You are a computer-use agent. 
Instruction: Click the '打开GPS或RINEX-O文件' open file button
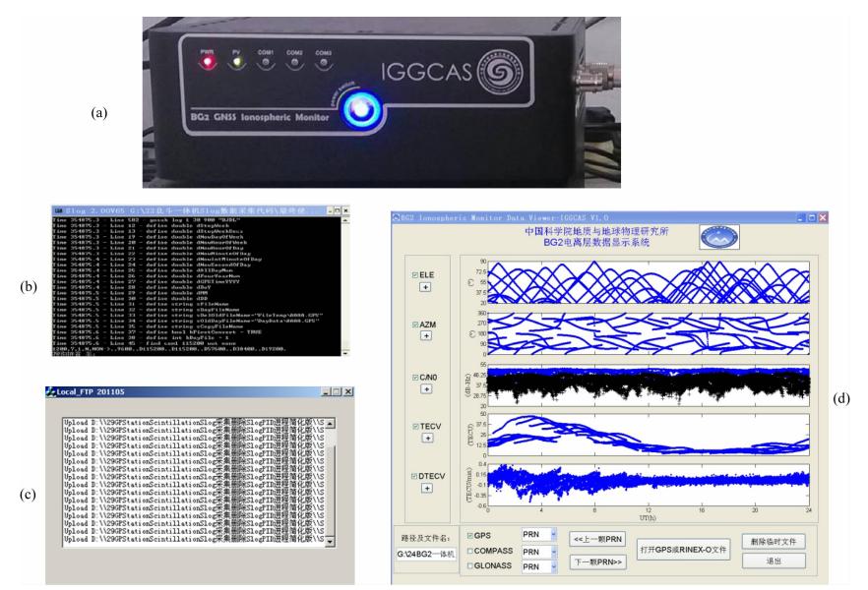pos(683,550)
